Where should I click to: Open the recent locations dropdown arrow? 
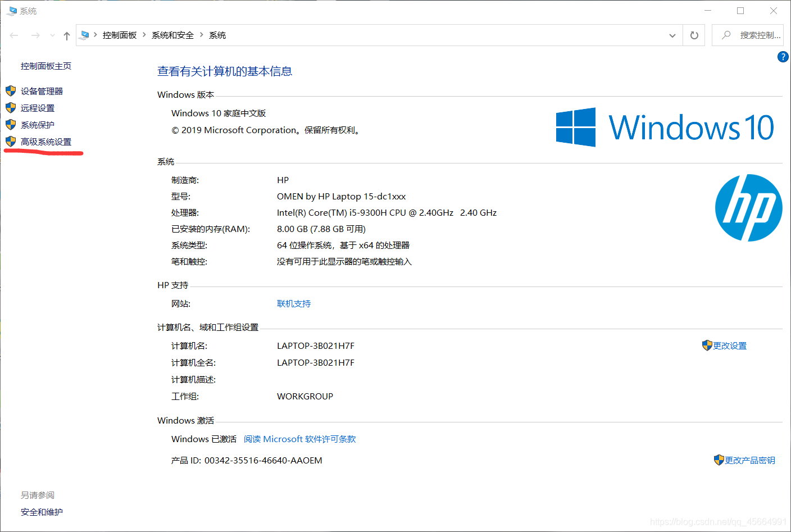coord(52,35)
